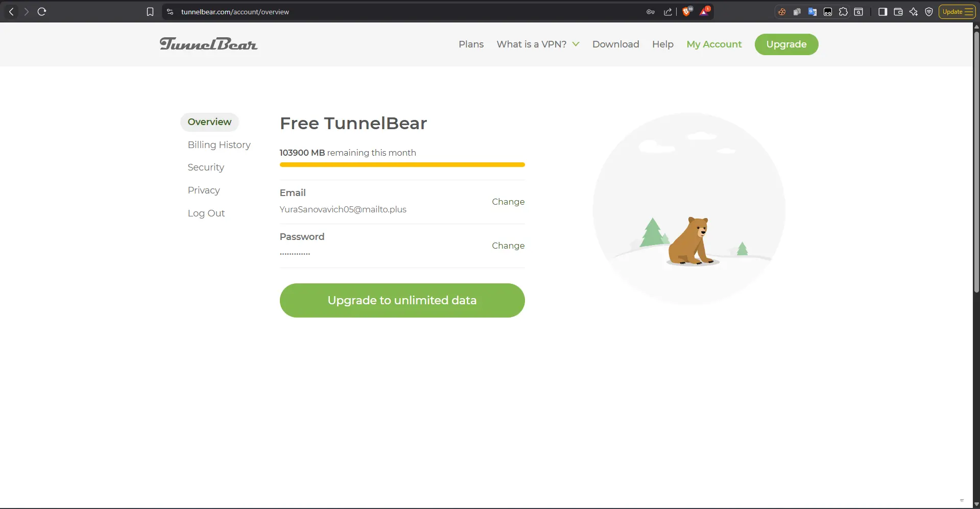This screenshot has width=980, height=509.
Task: Go to Security settings
Action: tap(206, 167)
